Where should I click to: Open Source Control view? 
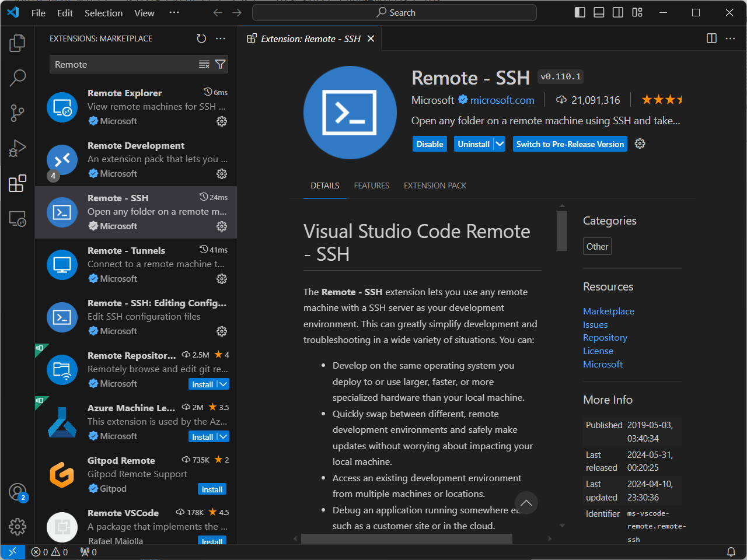[x=18, y=113]
